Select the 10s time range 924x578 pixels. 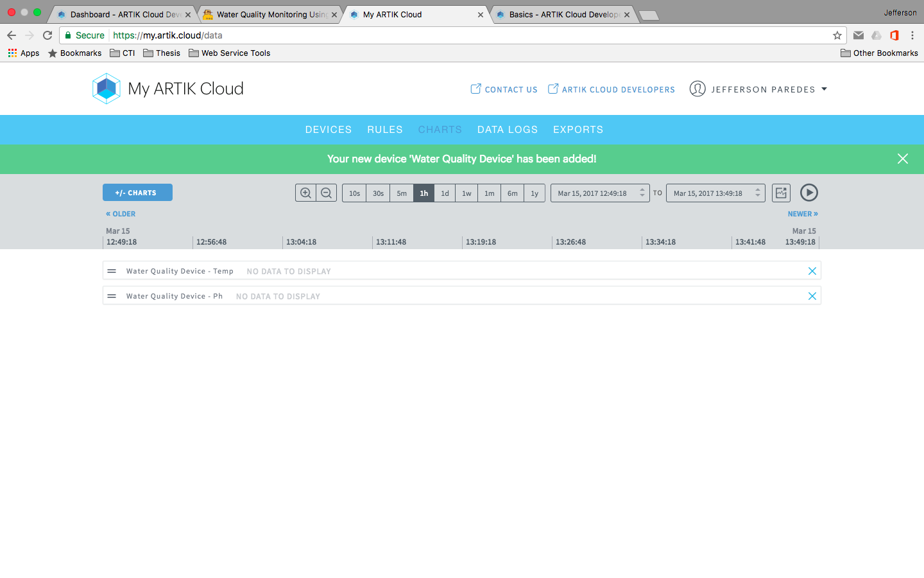354,193
